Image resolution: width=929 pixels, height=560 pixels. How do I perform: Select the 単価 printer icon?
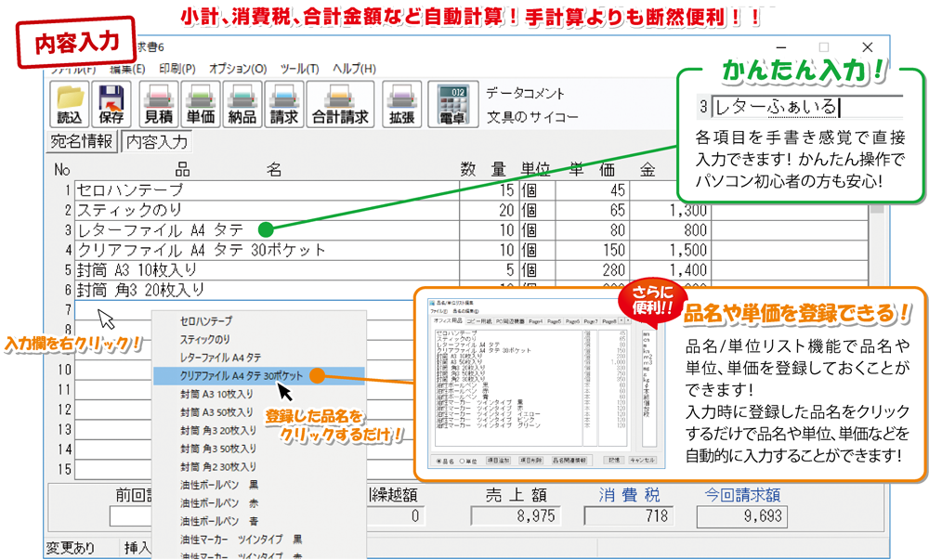click(201, 104)
